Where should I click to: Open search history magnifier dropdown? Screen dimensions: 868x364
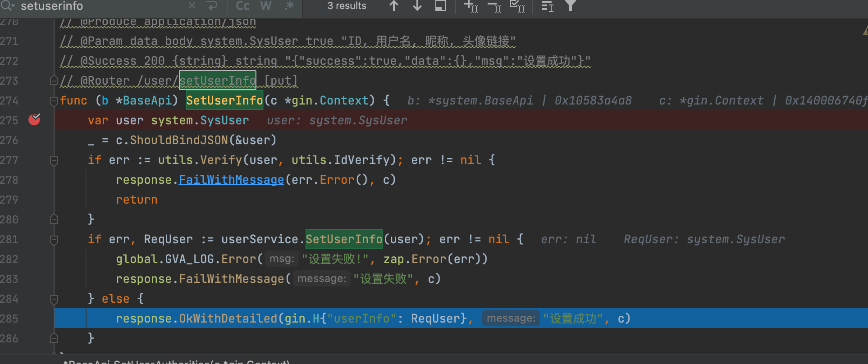point(8,6)
